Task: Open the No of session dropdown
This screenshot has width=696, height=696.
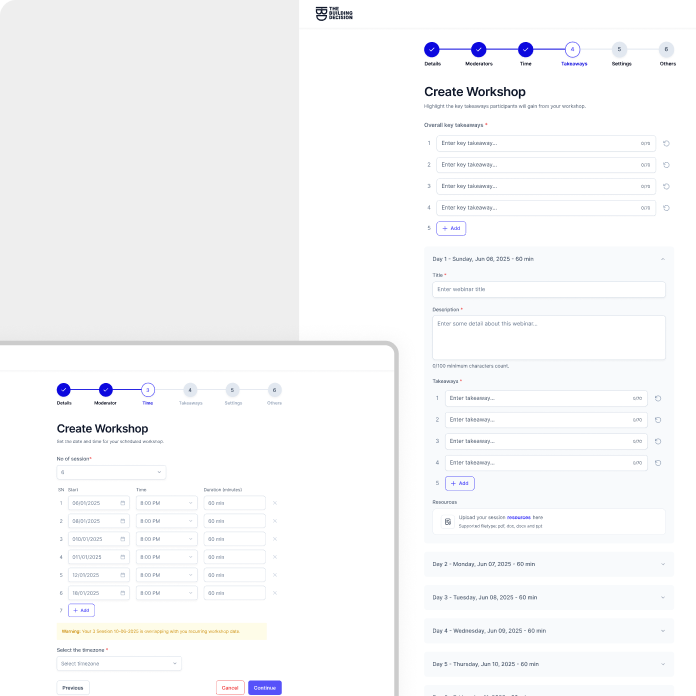Action: 111,472
